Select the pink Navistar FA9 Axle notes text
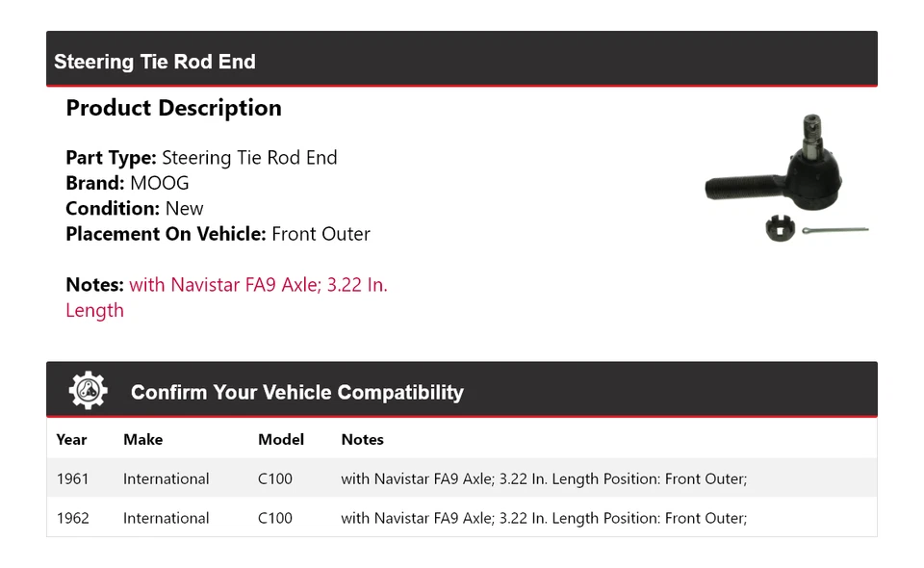The width and height of the screenshot is (924, 568). coord(258,286)
